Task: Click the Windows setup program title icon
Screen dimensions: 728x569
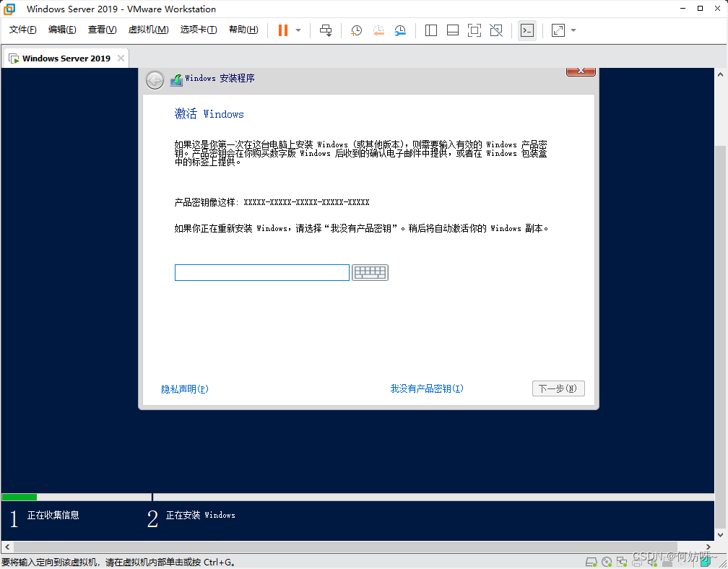Action: tap(176, 80)
